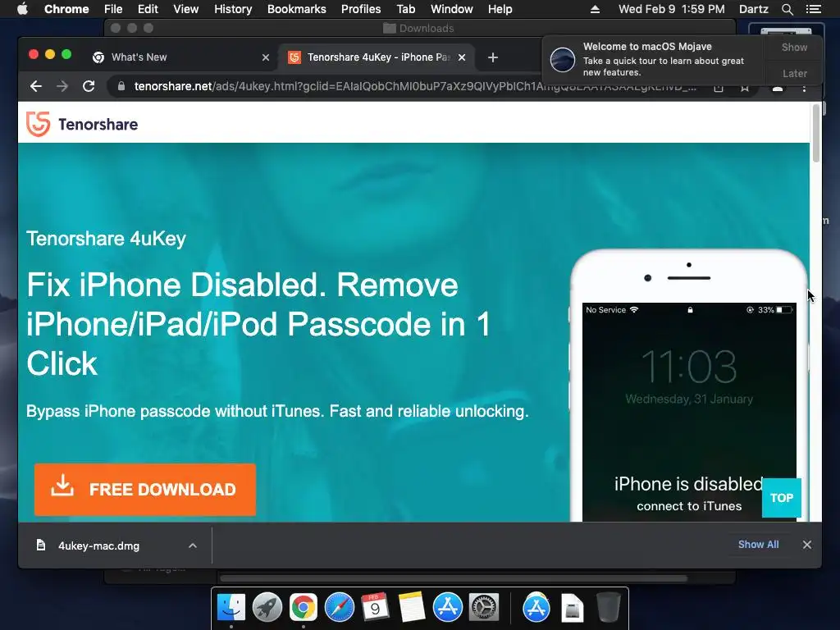Click Show All downloads

758,545
